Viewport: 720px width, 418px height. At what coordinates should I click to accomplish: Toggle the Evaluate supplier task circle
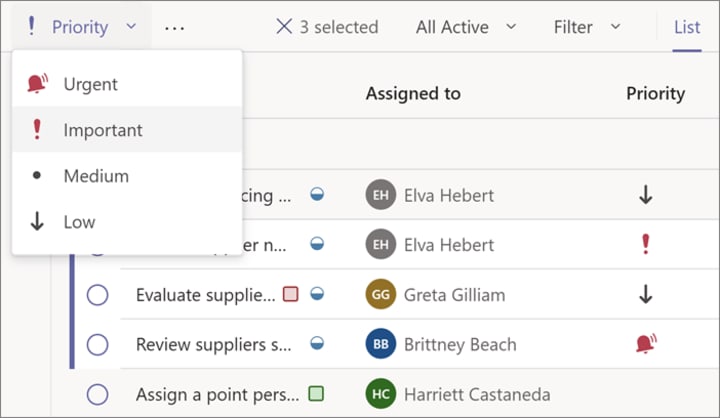click(97, 295)
